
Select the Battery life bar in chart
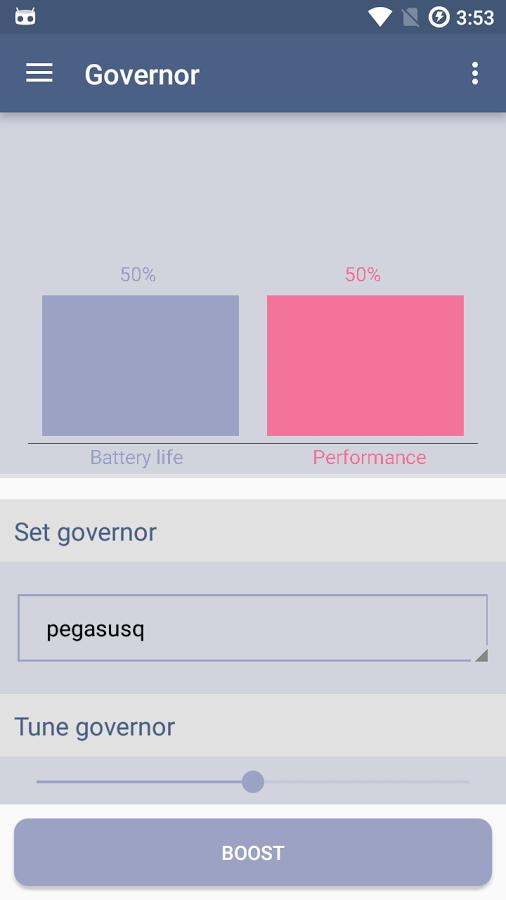coord(141,366)
